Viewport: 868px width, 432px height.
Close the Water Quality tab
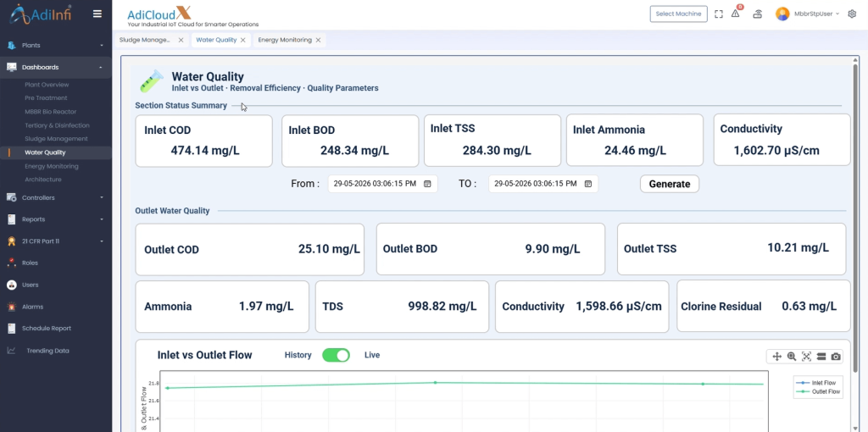click(x=243, y=41)
